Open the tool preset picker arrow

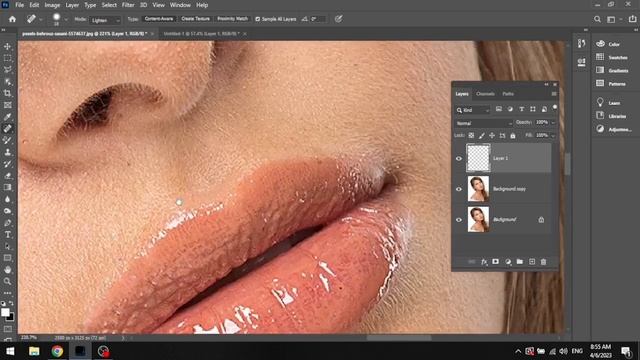click(41, 20)
